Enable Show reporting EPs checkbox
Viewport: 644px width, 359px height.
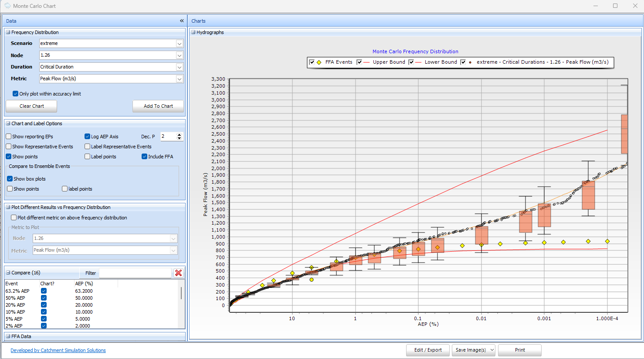coord(9,137)
